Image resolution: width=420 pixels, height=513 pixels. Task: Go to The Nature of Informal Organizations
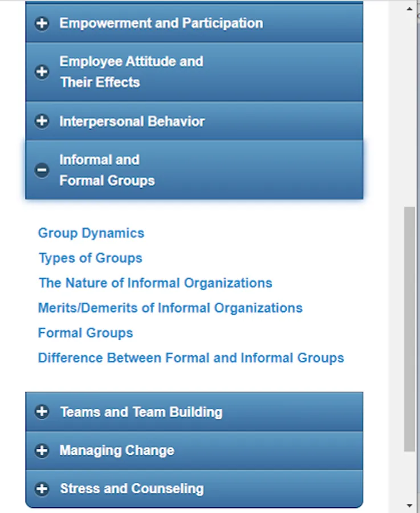click(x=155, y=283)
